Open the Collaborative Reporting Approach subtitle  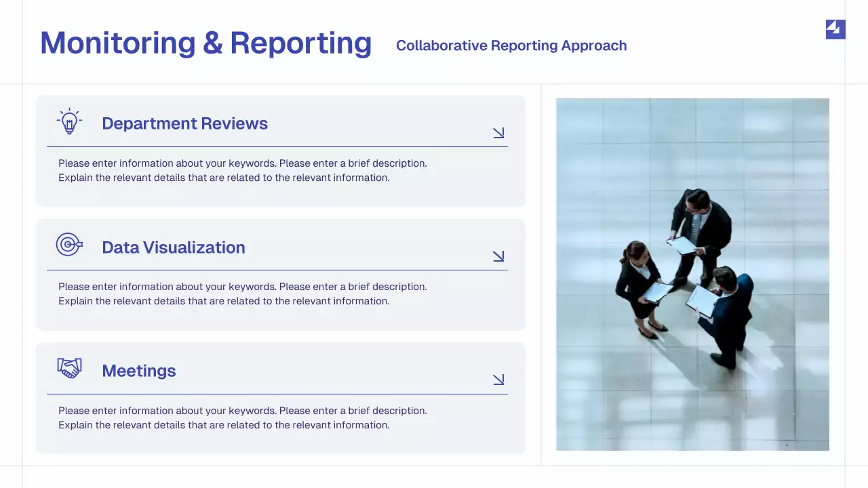pos(511,45)
